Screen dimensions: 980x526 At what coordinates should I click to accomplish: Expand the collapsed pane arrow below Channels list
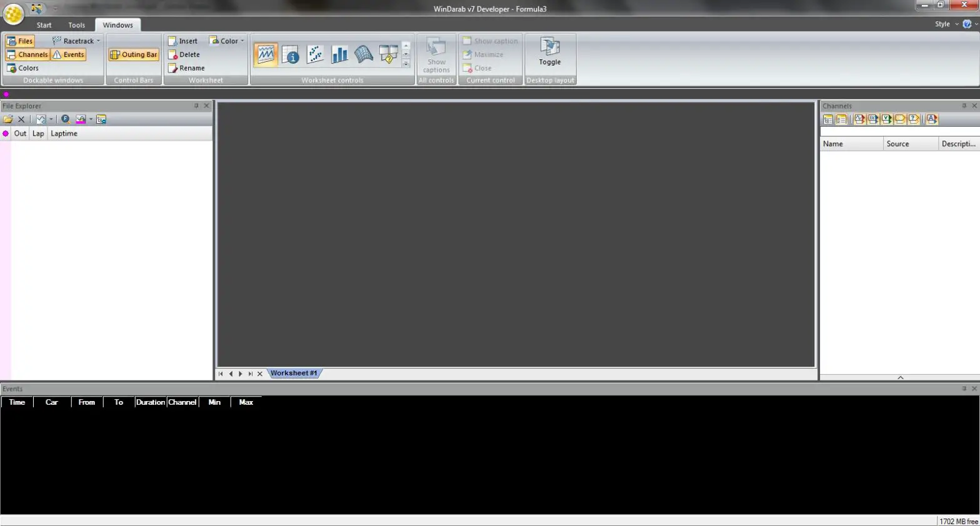900,377
